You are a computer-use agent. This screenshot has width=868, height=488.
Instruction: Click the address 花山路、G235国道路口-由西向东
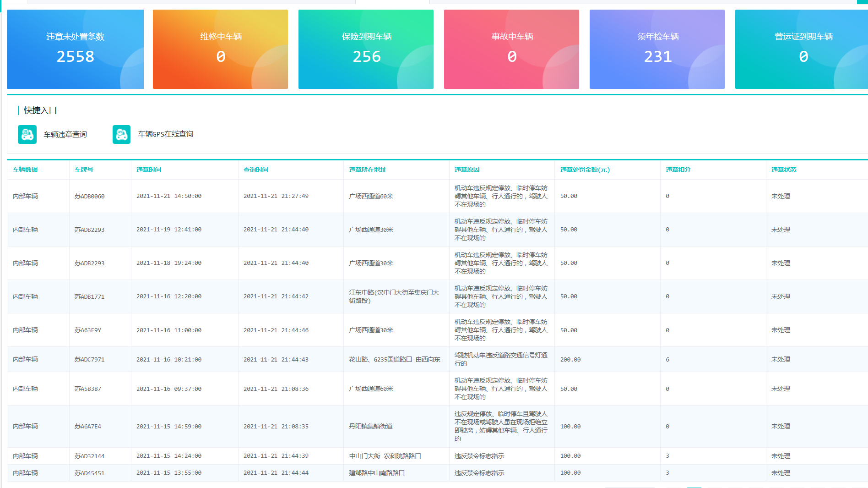click(395, 359)
